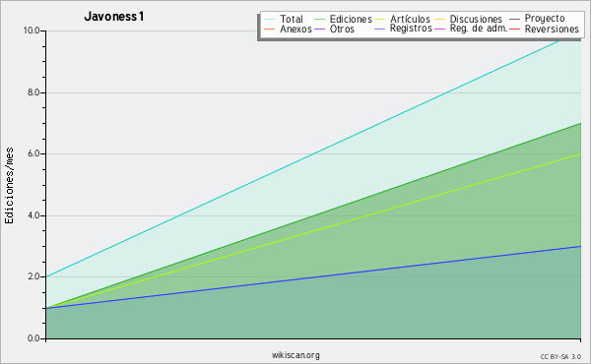Click the orange Anexos legend line swatch
Screen dimensions: 591x364
pos(270,29)
